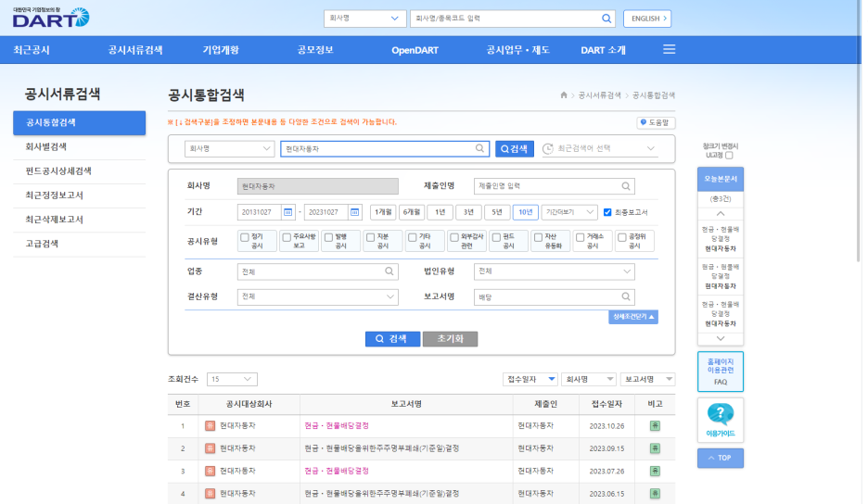Screen dimensions: 868x504
Task: Open the hamburger menu in navigation bar
Action: (x=670, y=50)
